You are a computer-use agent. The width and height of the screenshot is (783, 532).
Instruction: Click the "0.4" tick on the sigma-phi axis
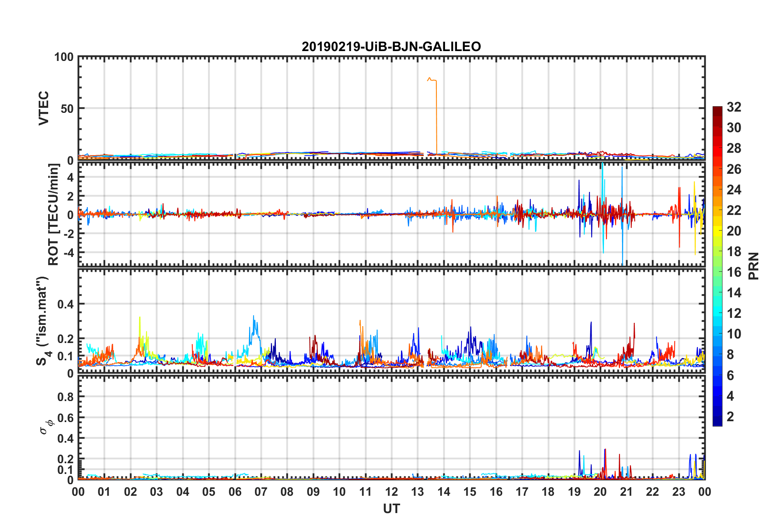[65, 439]
